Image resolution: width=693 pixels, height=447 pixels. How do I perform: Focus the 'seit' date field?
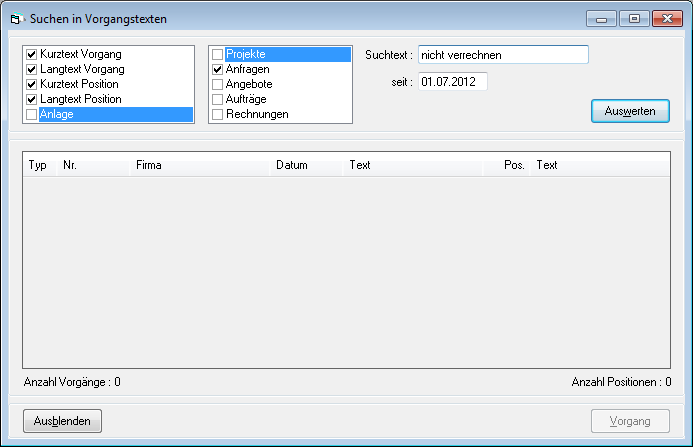point(452,82)
